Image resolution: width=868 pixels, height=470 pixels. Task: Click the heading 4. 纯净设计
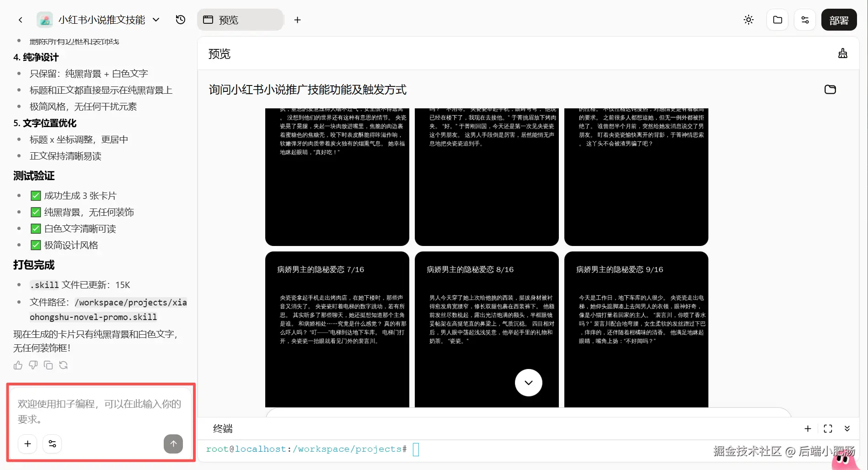tap(36, 57)
